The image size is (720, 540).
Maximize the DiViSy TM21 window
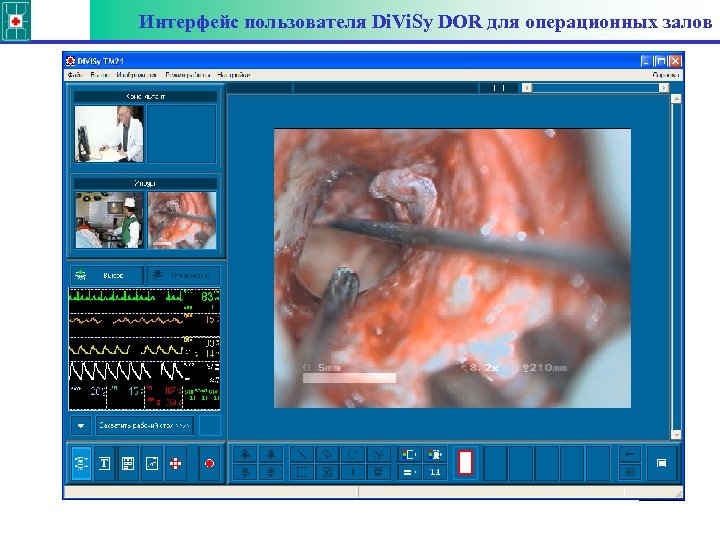[660, 61]
